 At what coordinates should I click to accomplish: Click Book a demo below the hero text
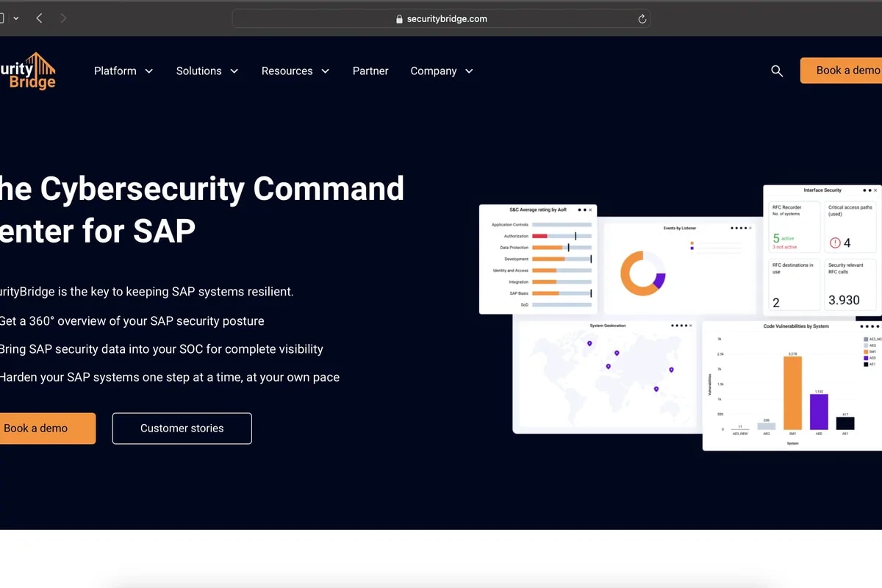tap(47, 428)
